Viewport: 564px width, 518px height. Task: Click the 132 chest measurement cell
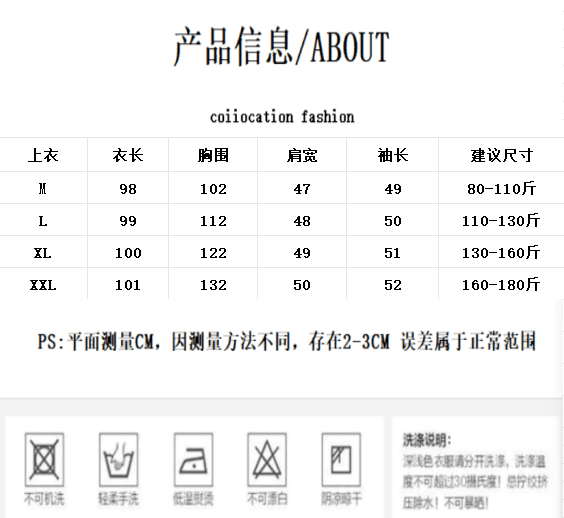point(213,285)
